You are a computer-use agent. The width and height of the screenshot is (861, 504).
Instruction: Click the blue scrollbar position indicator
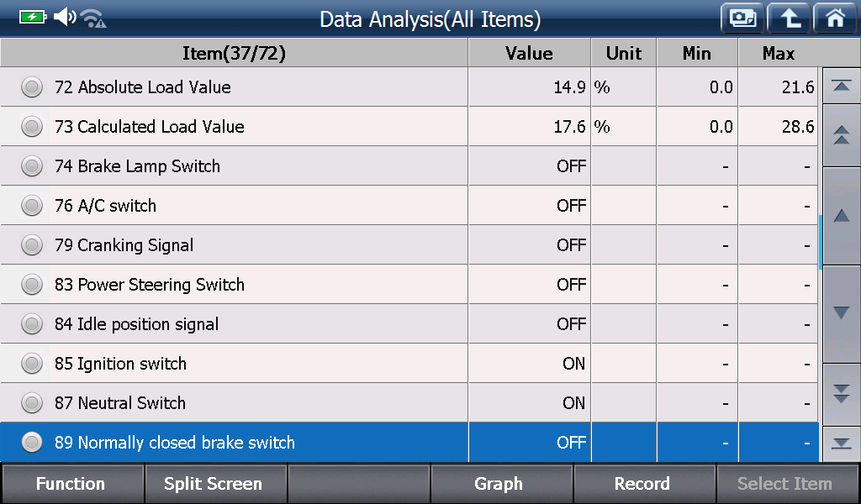pyautogui.click(x=820, y=242)
